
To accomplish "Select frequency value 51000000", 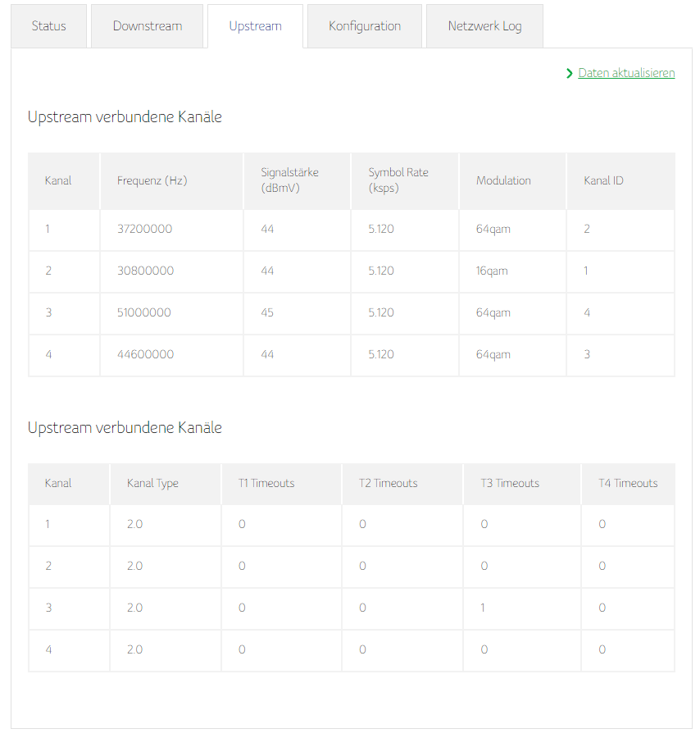I will coord(144,313).
